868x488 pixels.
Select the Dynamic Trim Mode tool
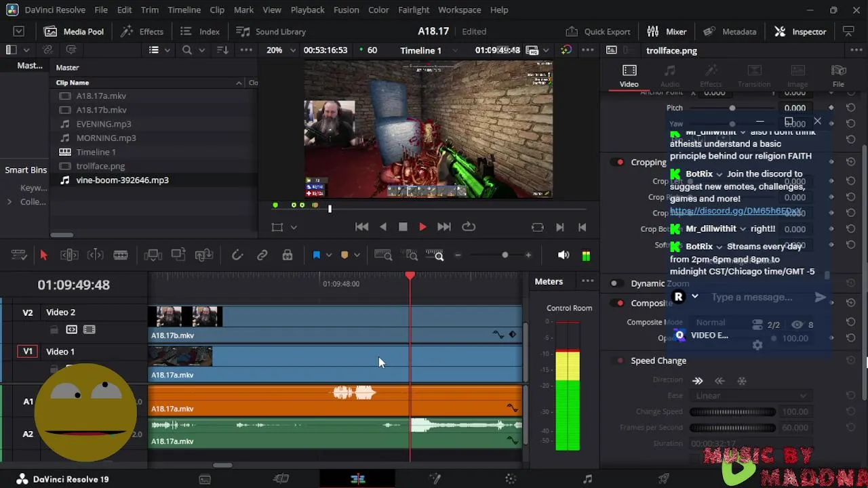(x=96, y=256)
